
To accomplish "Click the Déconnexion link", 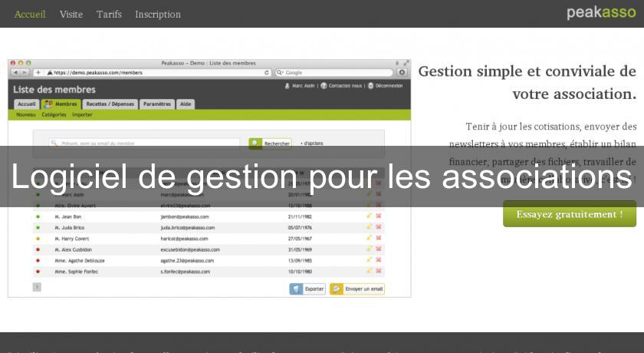I will 385,86.
